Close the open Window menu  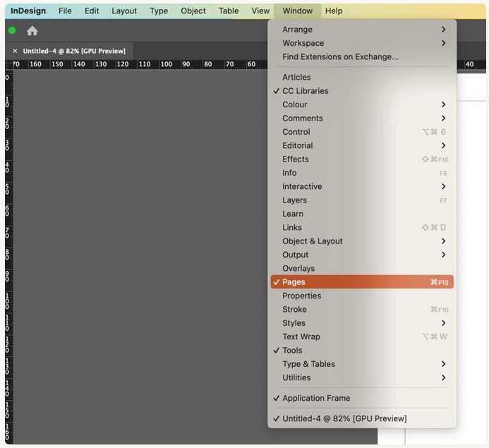click(298, 11)
